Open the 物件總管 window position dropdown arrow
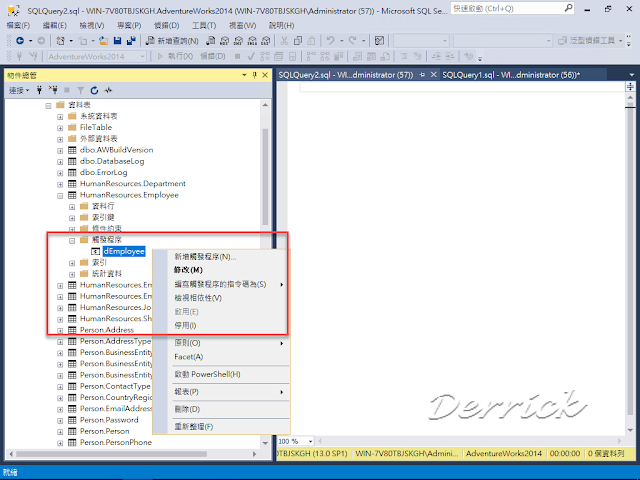 tap(244, 75)
